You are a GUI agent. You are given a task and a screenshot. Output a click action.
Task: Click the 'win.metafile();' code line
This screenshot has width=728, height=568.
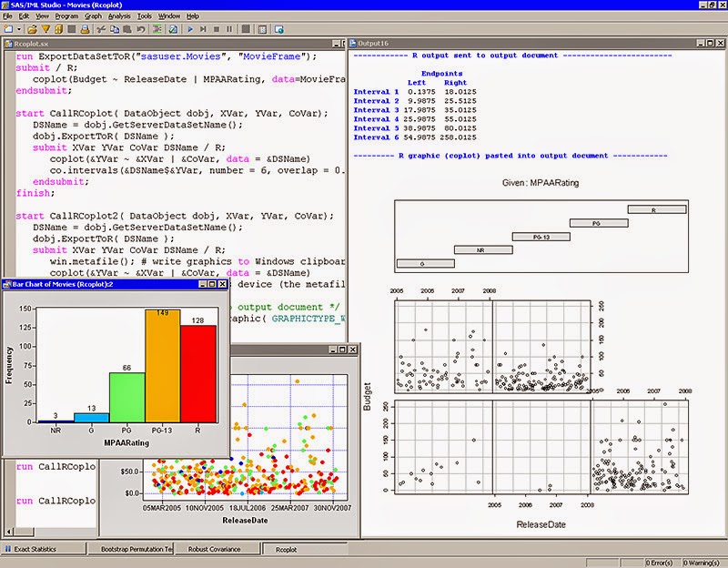pos(197,261)
